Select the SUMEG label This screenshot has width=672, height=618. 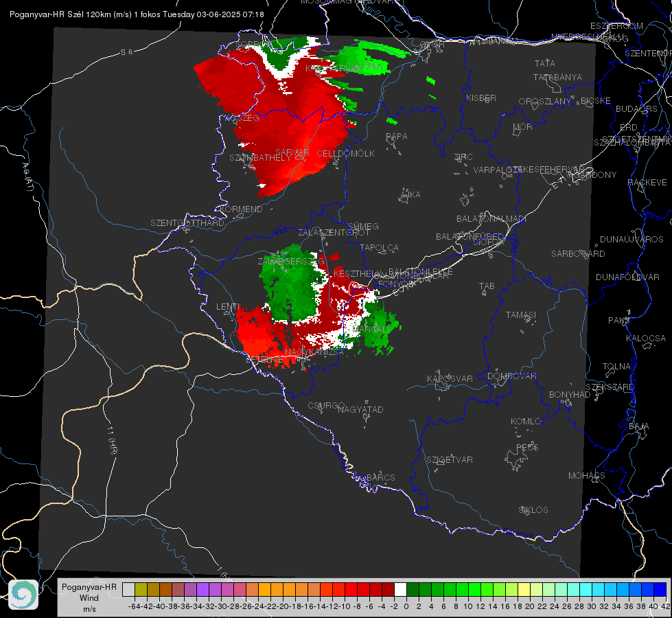(363, 226)
